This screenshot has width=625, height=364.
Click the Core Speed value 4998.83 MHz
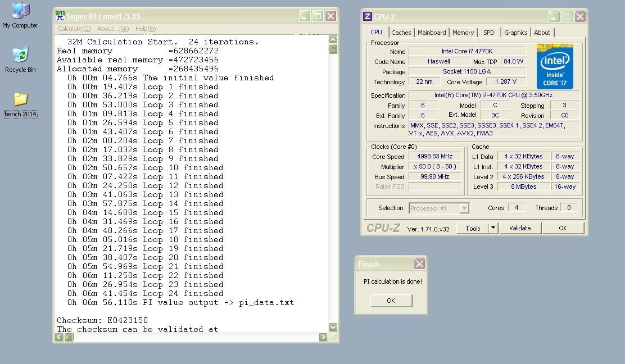tap(435, 157)
